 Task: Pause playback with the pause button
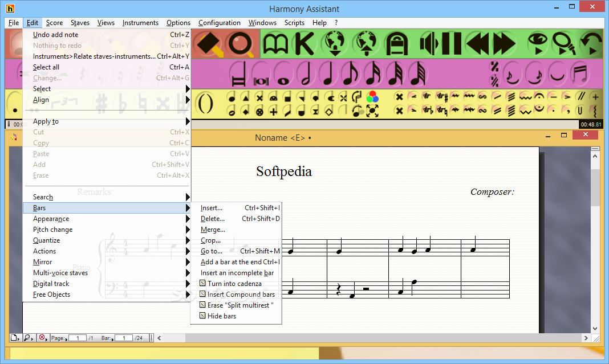451,44
